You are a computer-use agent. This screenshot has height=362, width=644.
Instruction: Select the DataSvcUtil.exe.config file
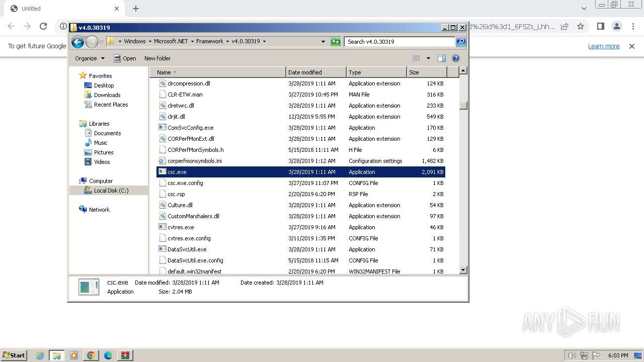[x=195, y=260]
